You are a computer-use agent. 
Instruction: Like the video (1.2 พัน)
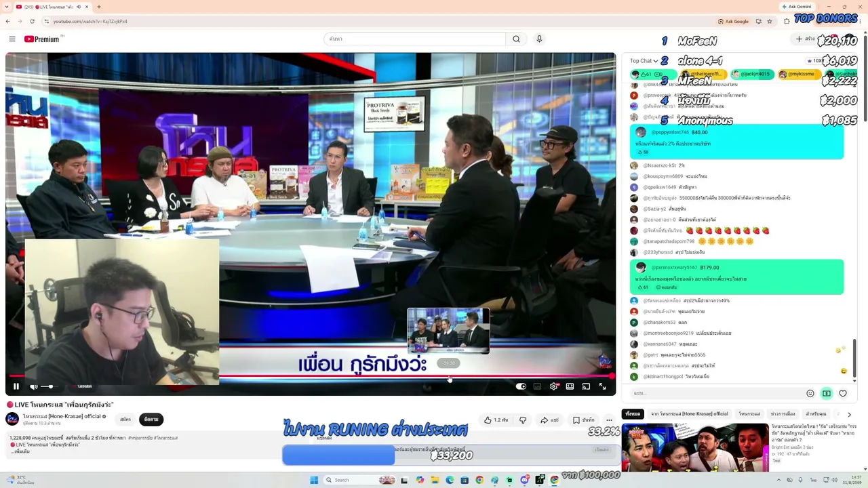(496, 420)
